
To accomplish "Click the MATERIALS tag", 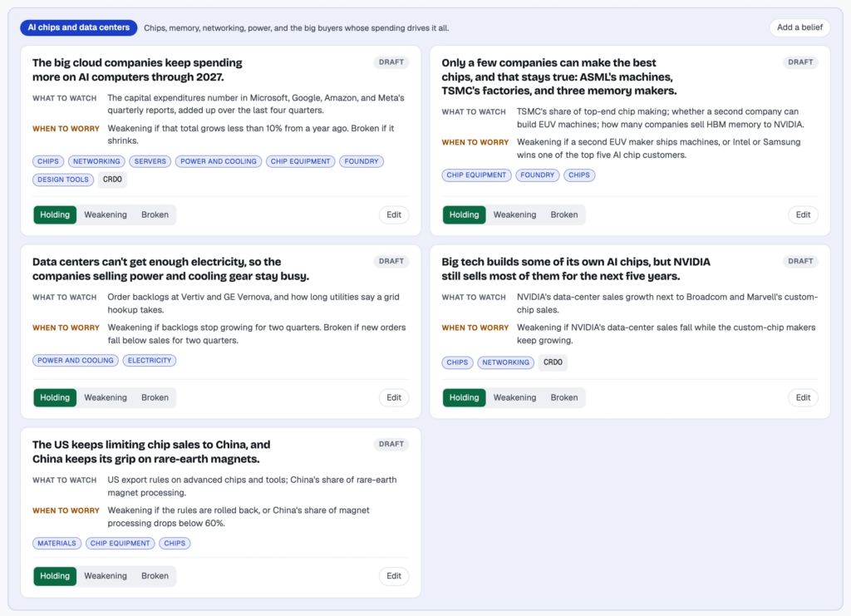I will tap(57, 544).
